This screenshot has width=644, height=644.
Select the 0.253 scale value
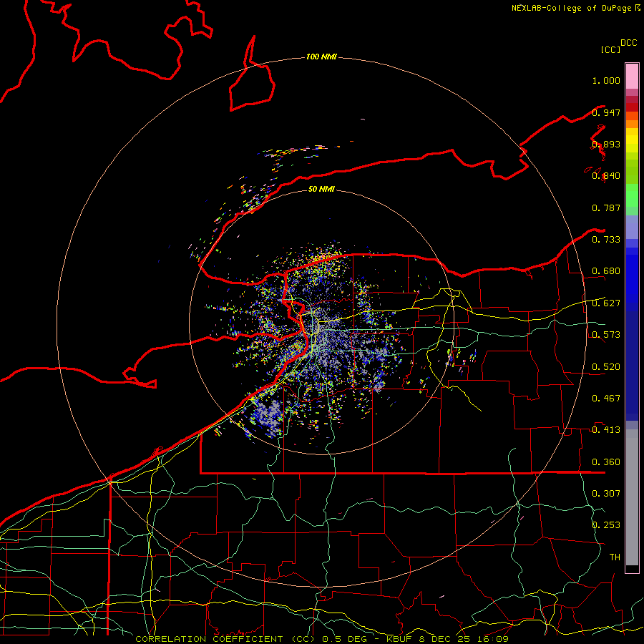606,525
